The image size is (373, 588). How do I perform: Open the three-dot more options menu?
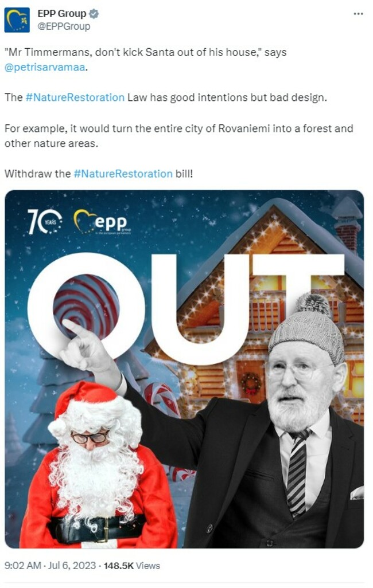tap(358, 14)
